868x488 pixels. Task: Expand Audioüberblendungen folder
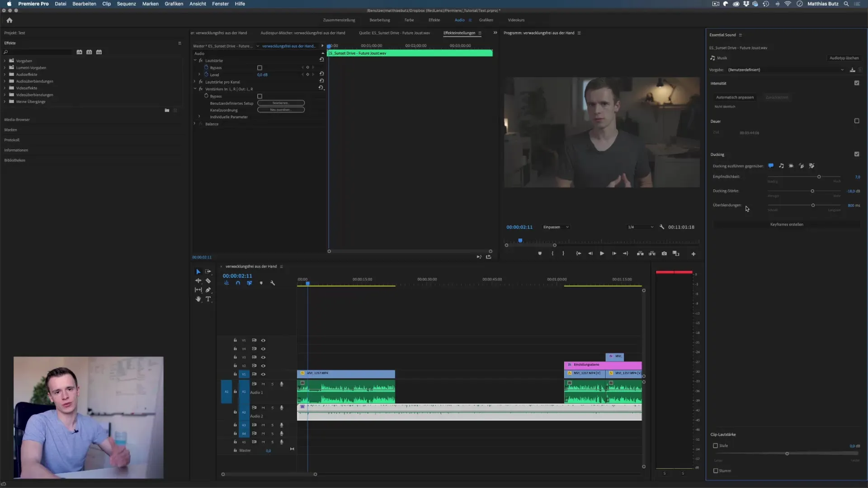coord(5,81)
